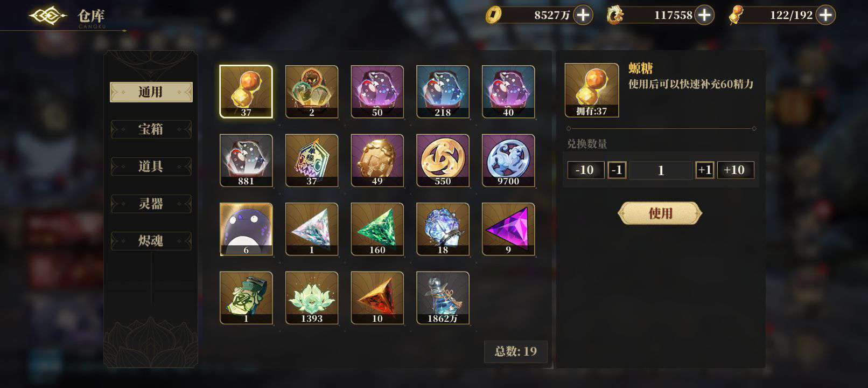Click the back icon beside 仓库
868x388 pixels.
click(48, 16)
